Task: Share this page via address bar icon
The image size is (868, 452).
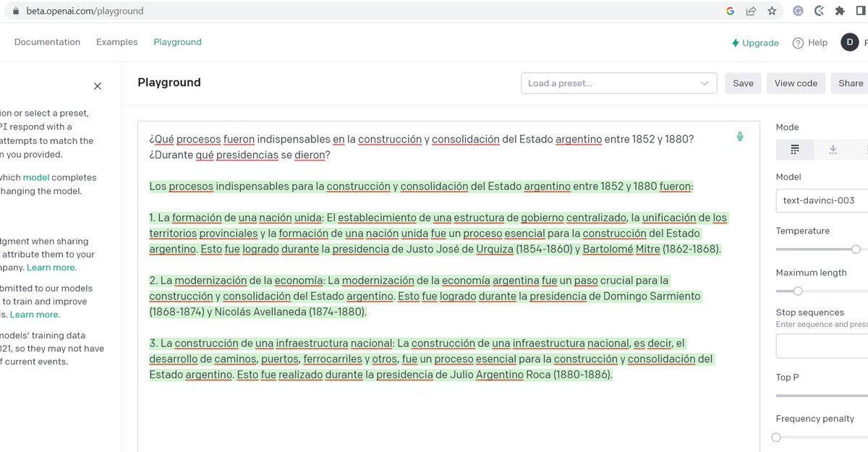Action: click(751, 11)
